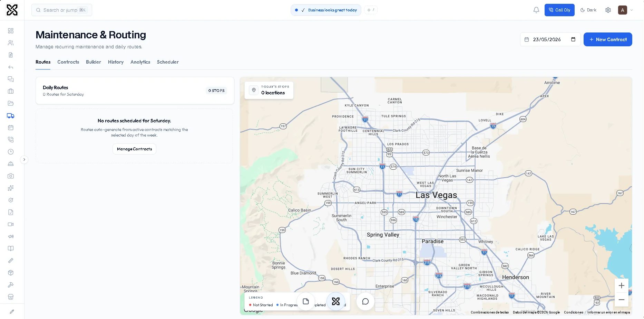Click the New Contract button
This screenshot has width=644, height=319.
[608, 39]
